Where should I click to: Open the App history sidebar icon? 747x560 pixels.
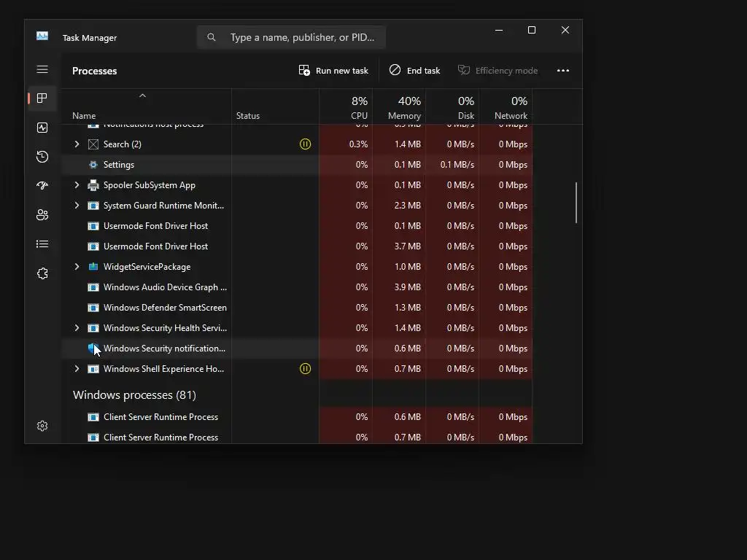pyautogui.click(x=42, y=157)
